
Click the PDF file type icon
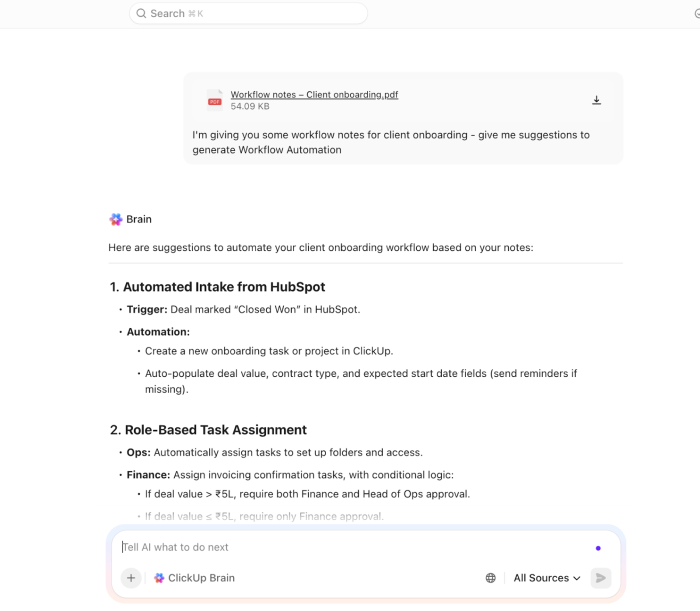point(214,99)
